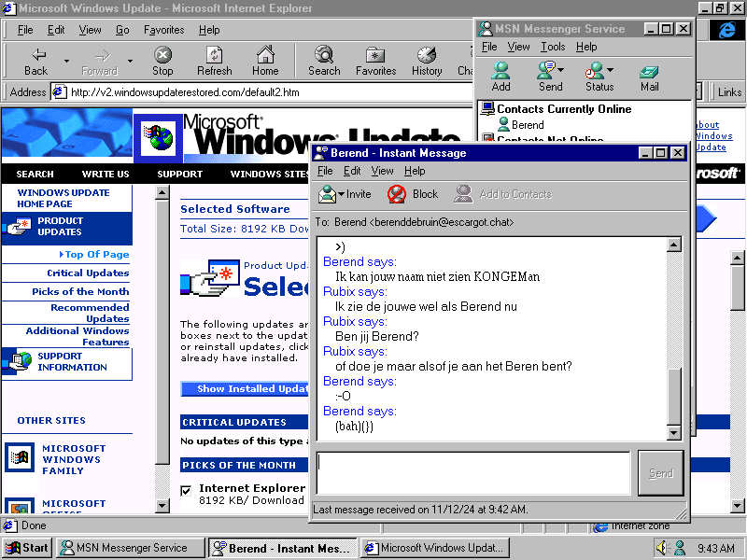747x560 pixels.
Task: Open the Windows Start button
Action: point(27,548)
